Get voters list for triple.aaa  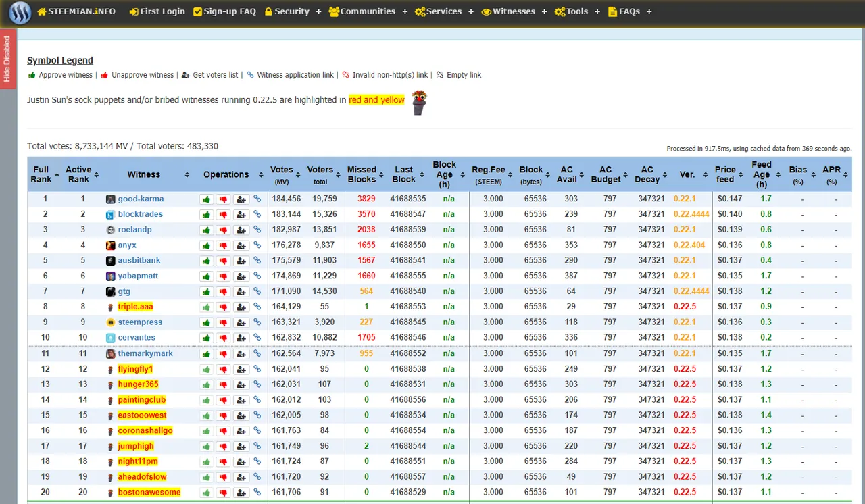click(241, 307)
